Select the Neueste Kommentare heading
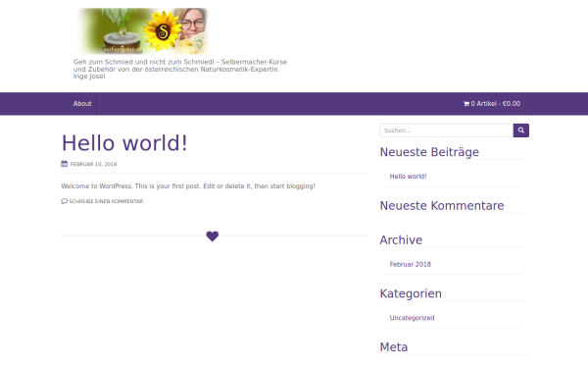 click(442, 206)
